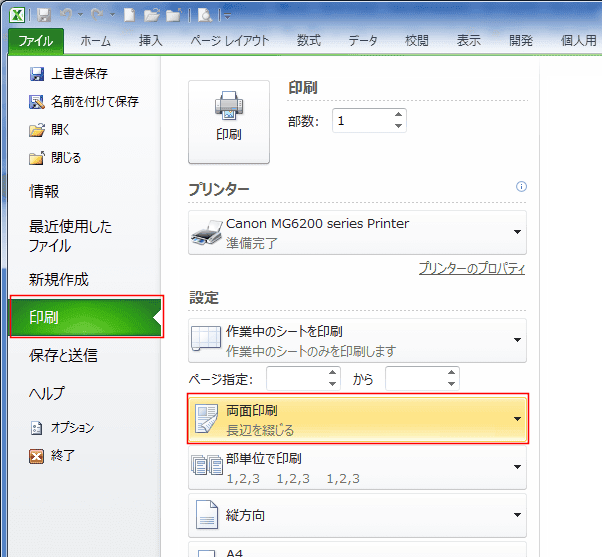Image resolution: width=602 pixels, height=557 pixels.
Task: Click the large 印刷 printer button
Action: [x=229, y=122]
